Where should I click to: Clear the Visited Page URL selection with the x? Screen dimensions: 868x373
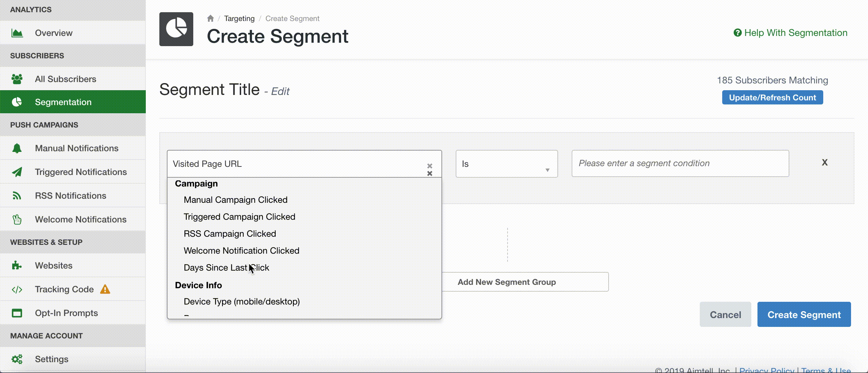(430, 166)
